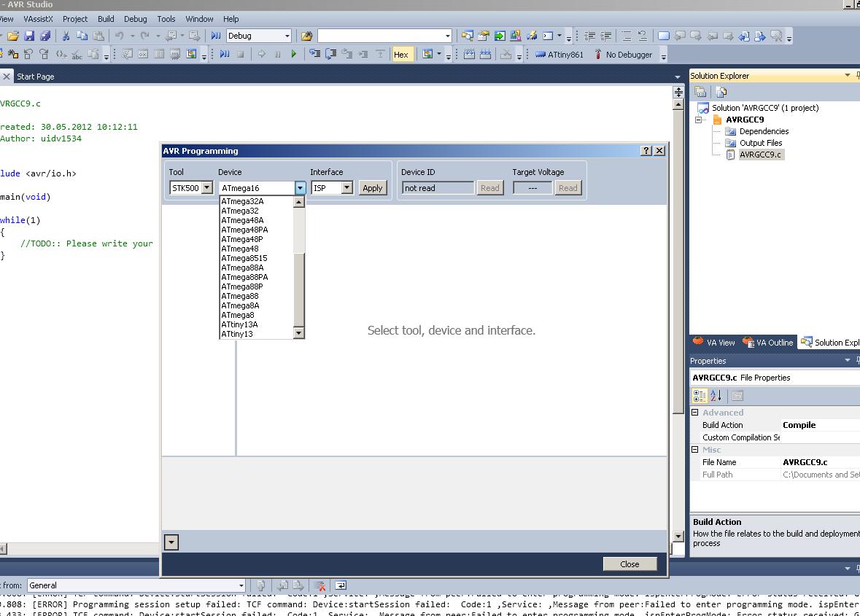Click the Decrease Indent icon
860x616 pixels.
[x=589, y=36]
